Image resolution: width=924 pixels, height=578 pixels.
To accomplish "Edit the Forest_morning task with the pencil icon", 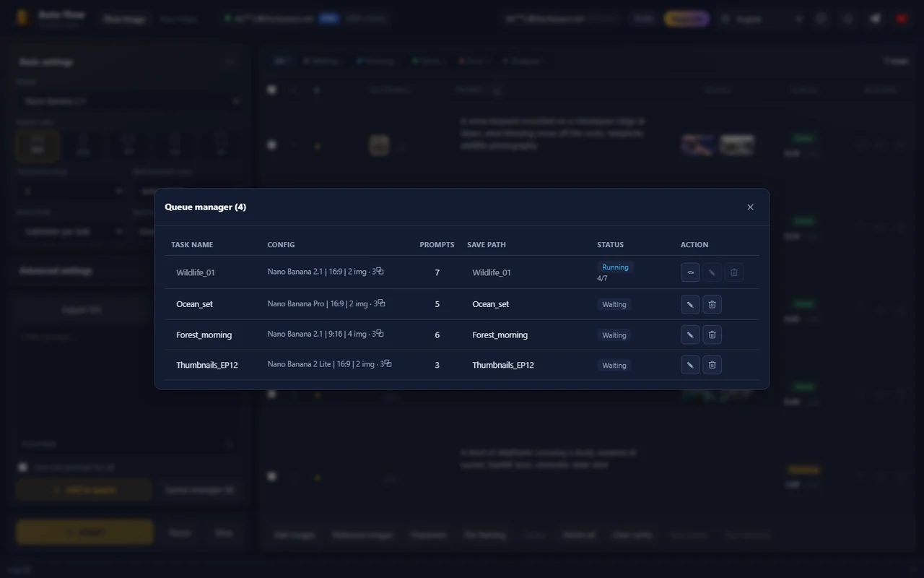I will point(690,335).
